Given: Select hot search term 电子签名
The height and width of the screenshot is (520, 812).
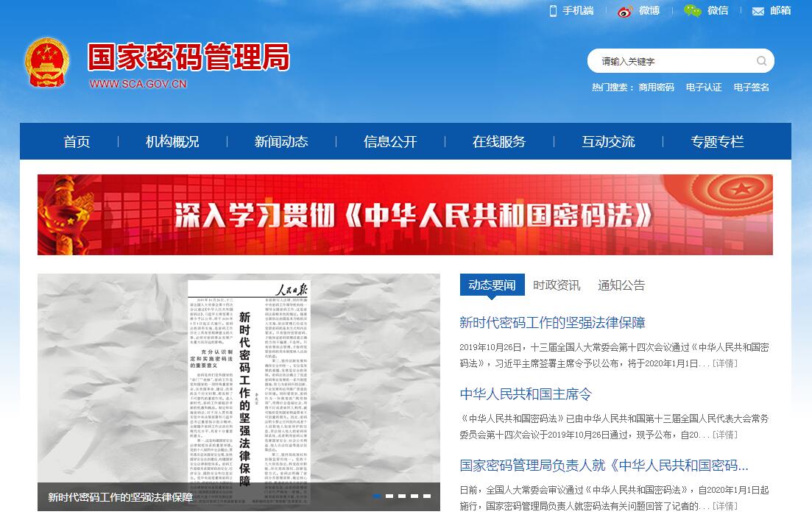Looking at the screenshot, I should click(751, 88).
